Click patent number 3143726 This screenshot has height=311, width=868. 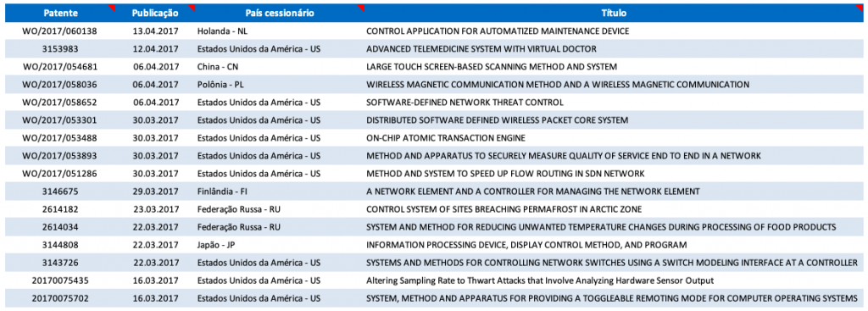60,263
